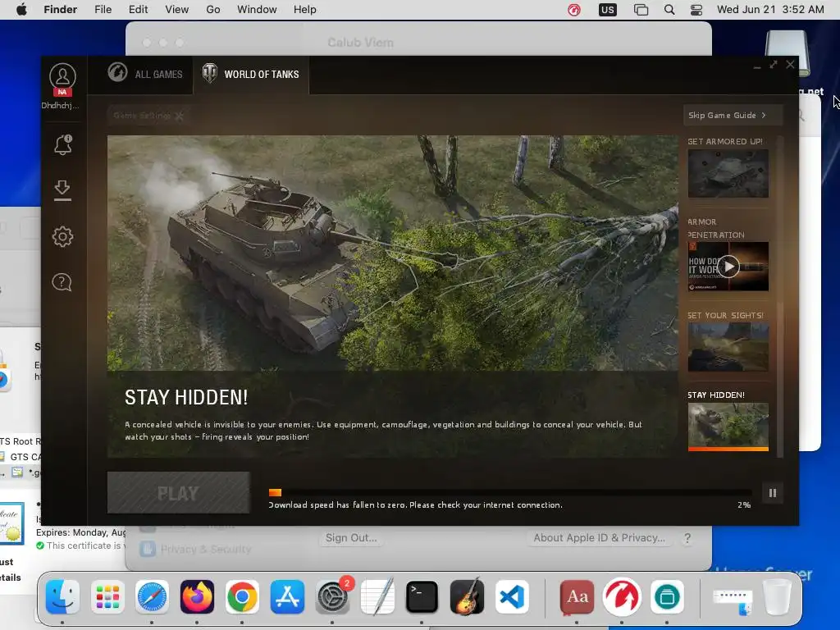
Task: Click the PLAY button
Action: point(178,493)
